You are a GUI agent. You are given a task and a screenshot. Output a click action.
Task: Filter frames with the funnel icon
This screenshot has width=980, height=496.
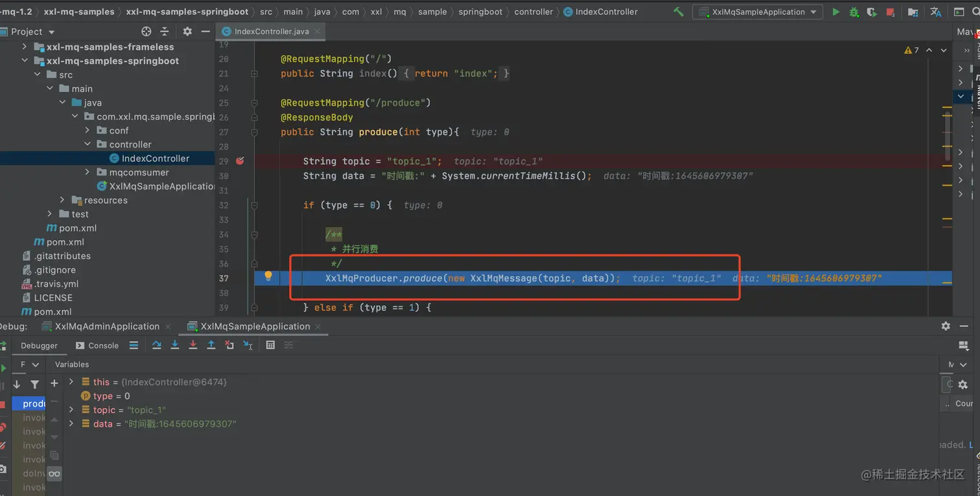coord(35,385)
